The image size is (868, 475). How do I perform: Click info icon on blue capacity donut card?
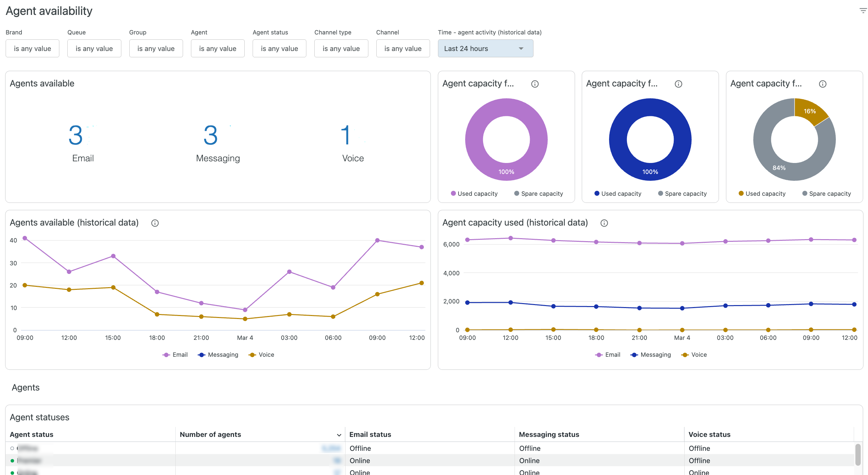(678, 84)
